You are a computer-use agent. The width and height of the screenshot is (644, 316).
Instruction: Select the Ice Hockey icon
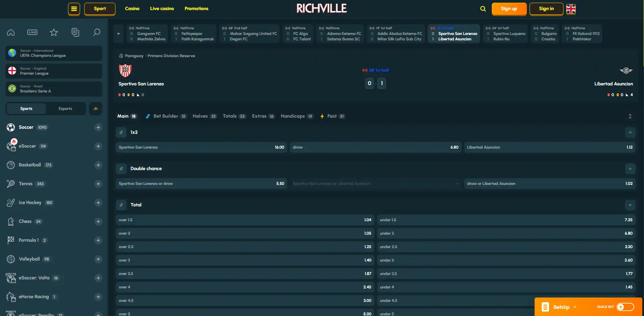point(11,203)
